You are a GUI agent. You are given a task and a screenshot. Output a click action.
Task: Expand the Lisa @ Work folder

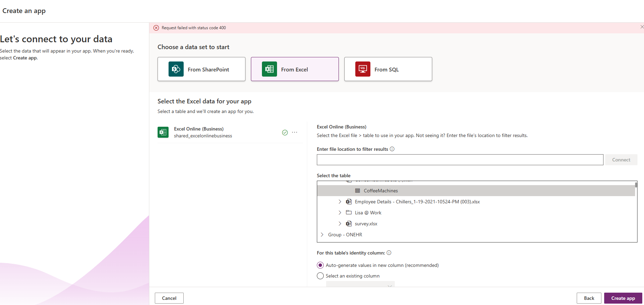340,213
